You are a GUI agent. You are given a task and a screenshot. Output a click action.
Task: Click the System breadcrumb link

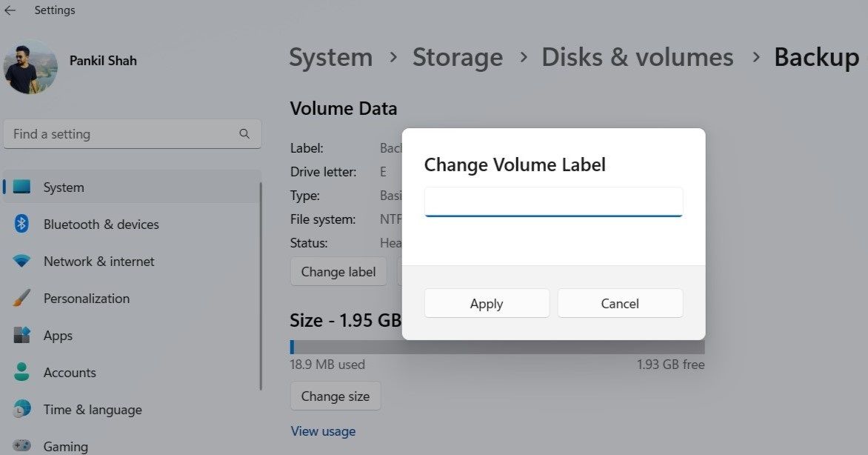point(331,58)
